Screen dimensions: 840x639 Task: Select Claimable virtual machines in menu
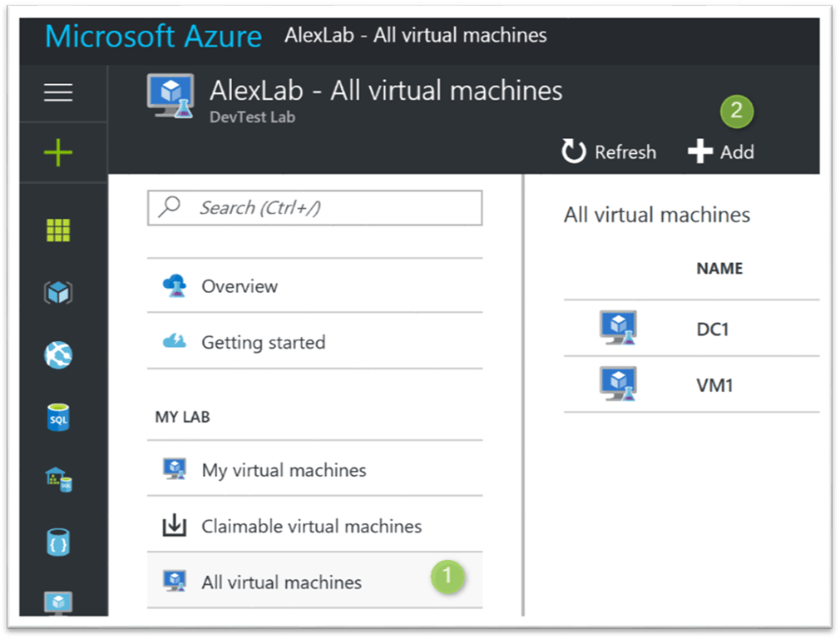315,525
